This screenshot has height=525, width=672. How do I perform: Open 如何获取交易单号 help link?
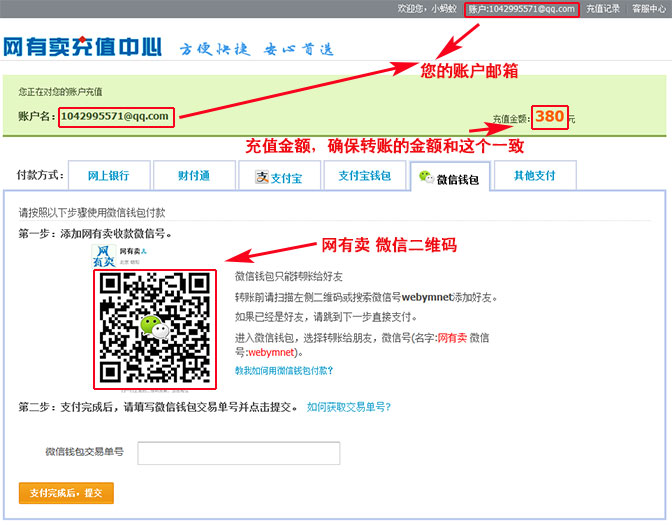tap(349, 407)
